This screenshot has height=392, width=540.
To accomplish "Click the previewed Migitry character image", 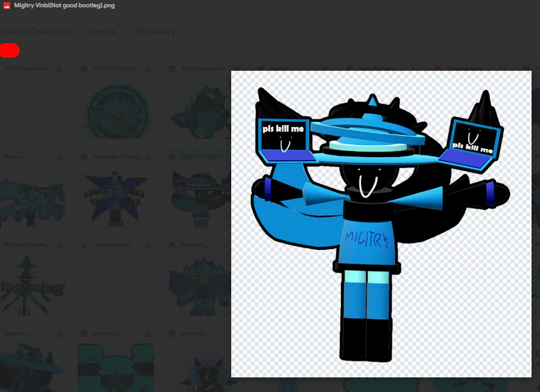I will pos(381,224).
